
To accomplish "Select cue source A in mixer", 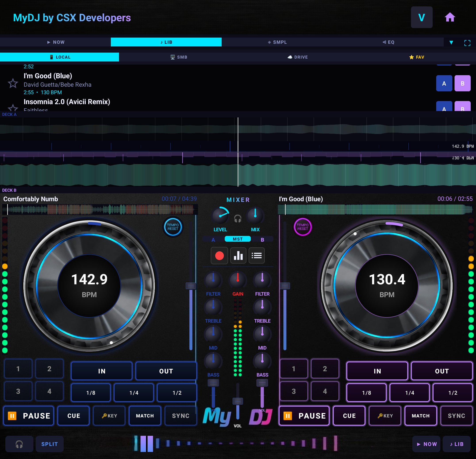I will (213, 240).
